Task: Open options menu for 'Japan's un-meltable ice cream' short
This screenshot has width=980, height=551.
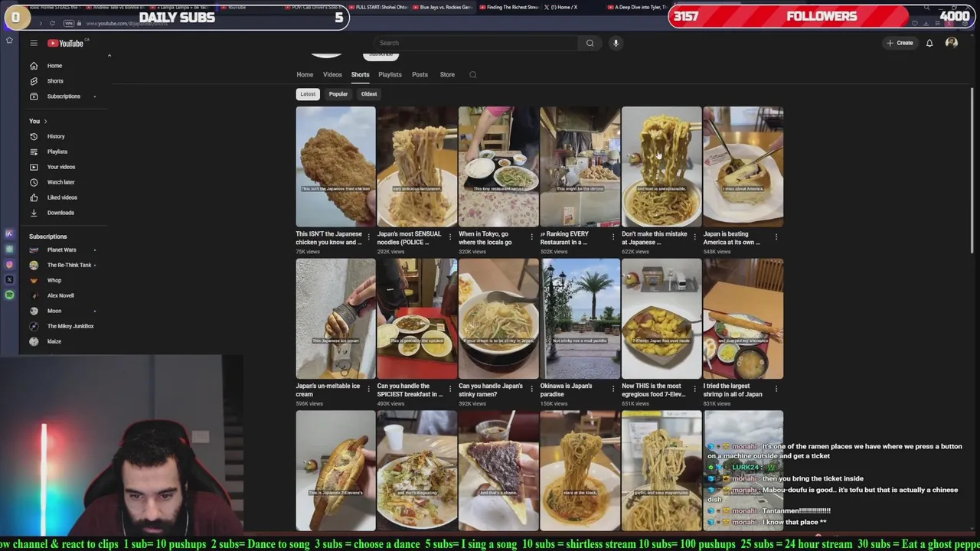Action: [x=368, y=390]
